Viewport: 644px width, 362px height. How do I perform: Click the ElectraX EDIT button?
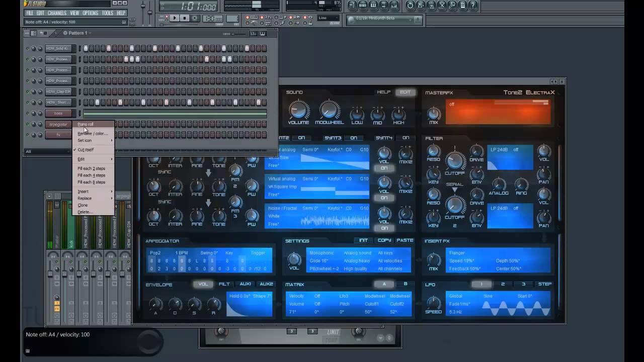click(405, 92)
